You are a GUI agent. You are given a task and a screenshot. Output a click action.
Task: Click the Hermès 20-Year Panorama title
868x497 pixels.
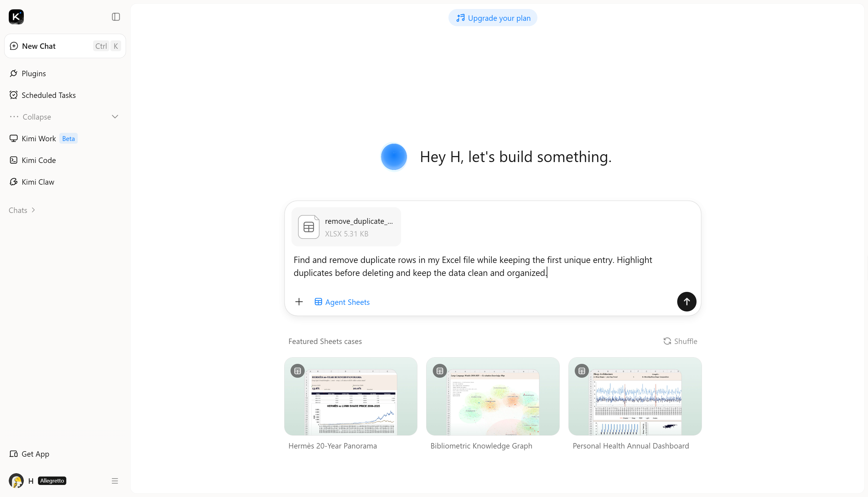(333, 446)
